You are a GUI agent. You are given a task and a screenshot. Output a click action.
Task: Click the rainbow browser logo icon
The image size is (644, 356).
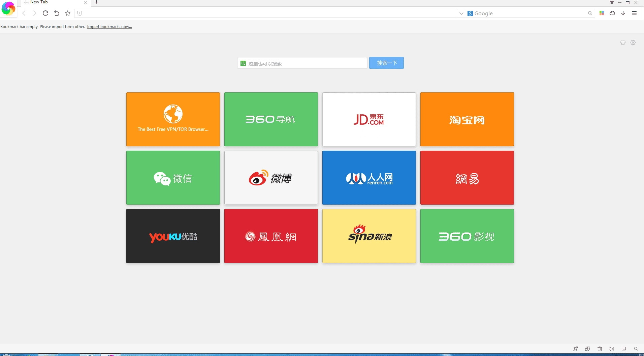[8, 8]
